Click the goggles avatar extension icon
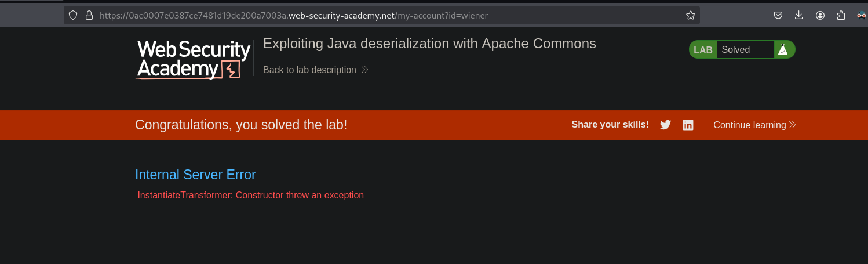This screenshot has height=264, width=868. [x=862, y=16]
